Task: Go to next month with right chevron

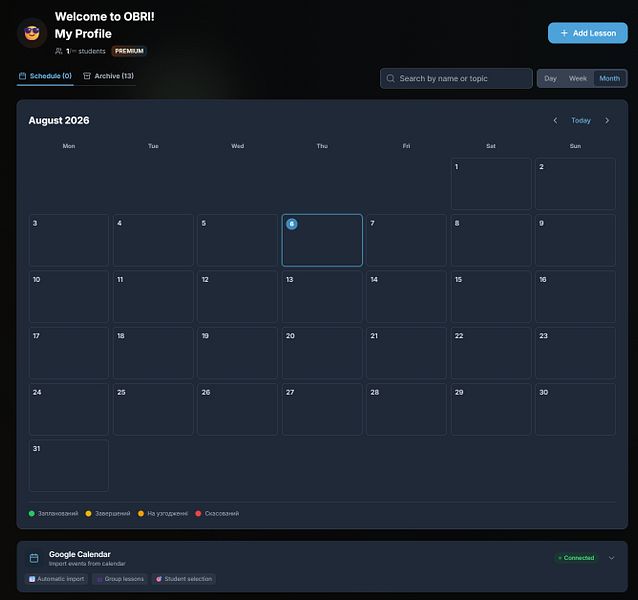Action: tap(607, 120)
